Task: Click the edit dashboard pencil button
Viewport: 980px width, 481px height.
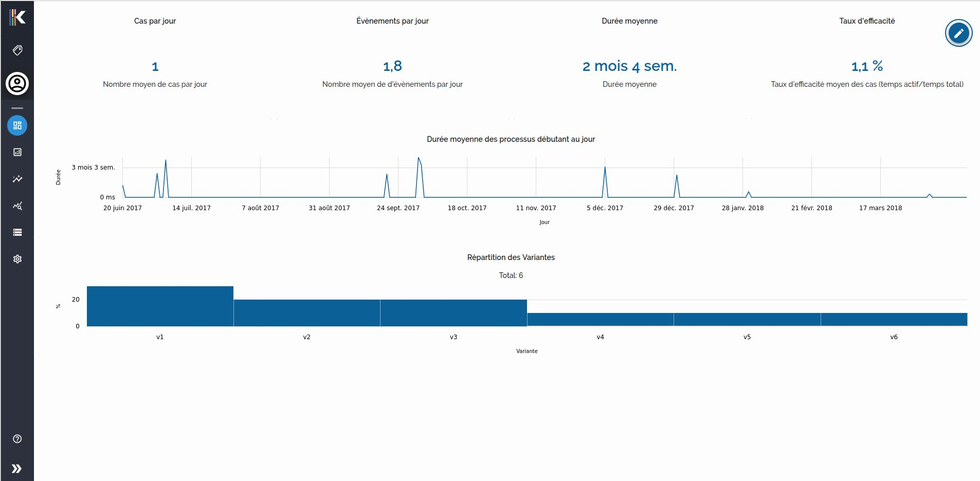Action: pyautogui.click(x=958, y=33)
